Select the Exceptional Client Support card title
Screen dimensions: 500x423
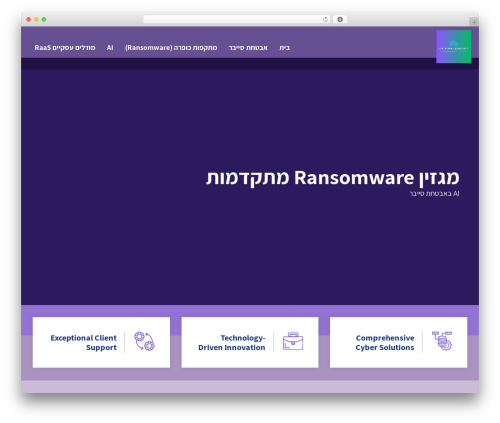(x=84, y=343)
